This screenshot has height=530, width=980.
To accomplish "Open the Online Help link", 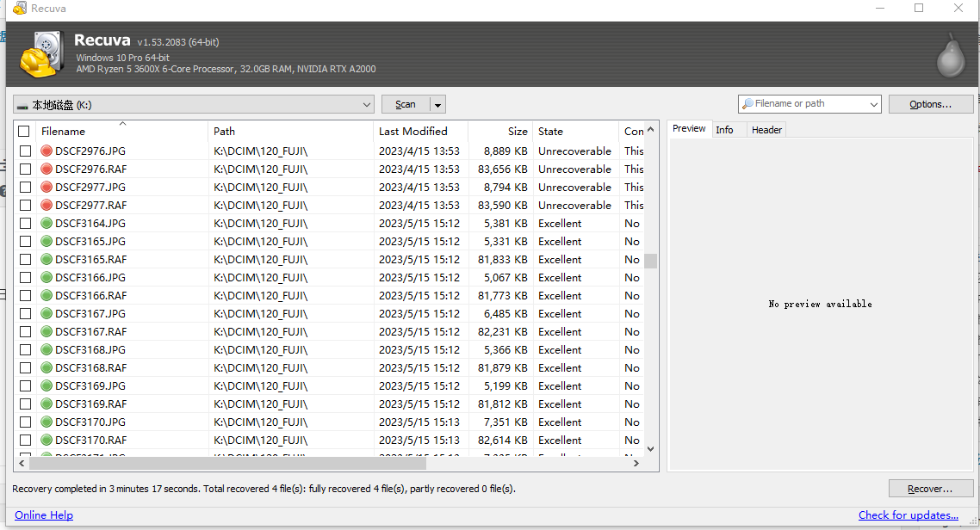I will pyautogui.click(x=44, y=515).
